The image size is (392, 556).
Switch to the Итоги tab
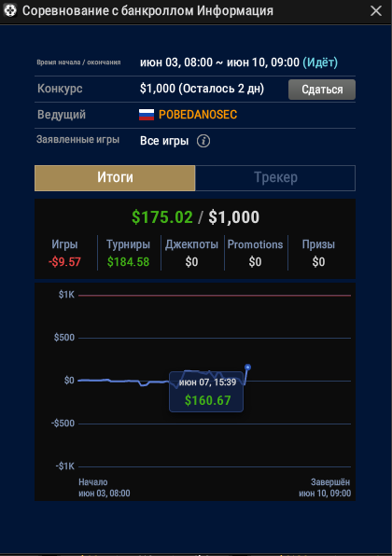tap(115, 177)
